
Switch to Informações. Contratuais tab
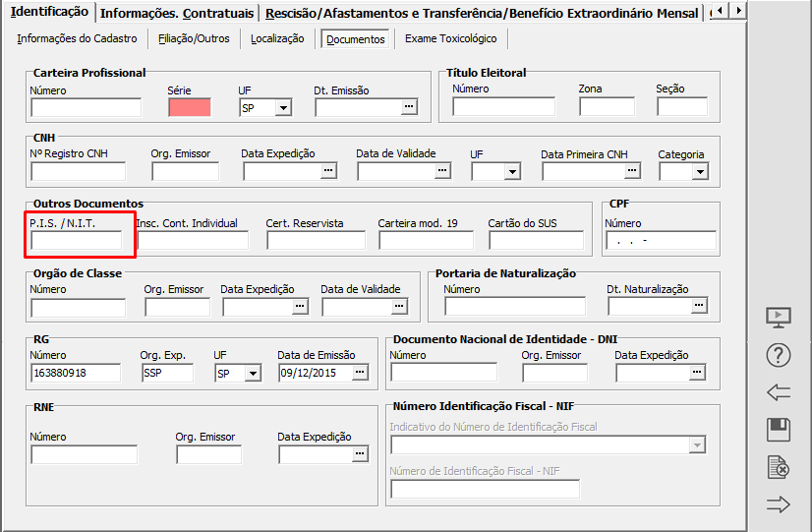(x=177, y=13)
